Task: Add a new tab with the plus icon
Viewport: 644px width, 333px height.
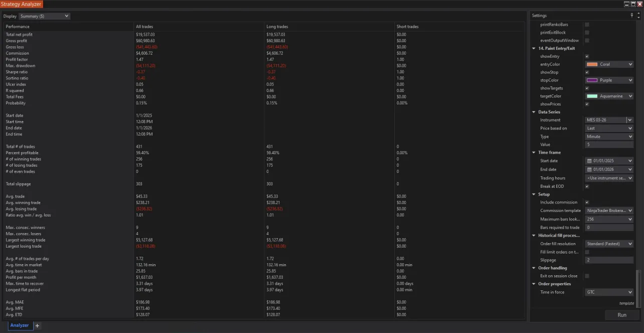Action: 37,325
